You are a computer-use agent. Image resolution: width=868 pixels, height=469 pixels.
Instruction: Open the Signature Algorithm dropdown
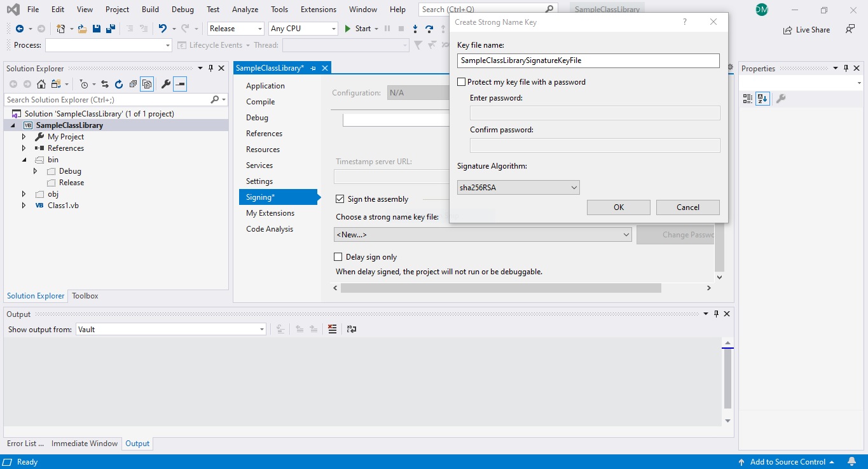[574, 187]
